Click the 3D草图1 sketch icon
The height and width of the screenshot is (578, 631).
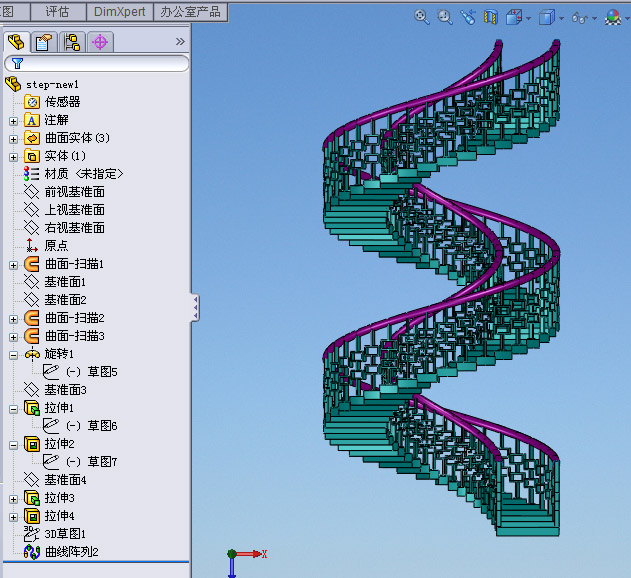pos(31,534)
